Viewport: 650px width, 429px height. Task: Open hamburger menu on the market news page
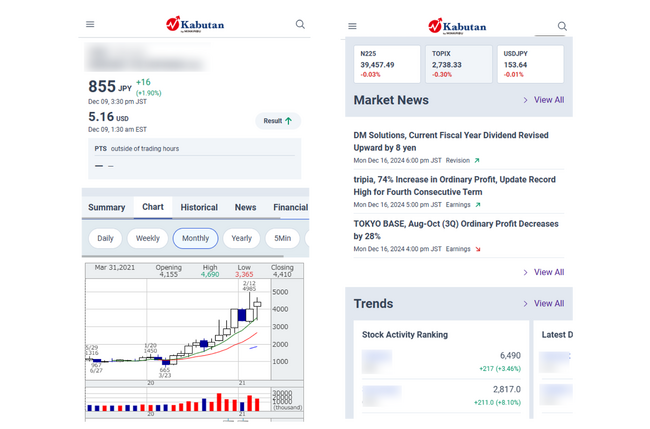tap(352, 26)
